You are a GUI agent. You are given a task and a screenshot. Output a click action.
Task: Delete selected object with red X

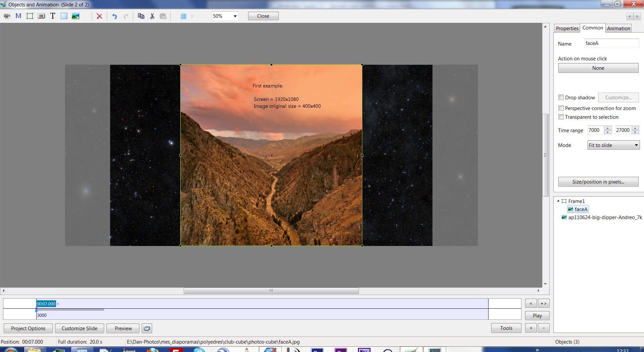pyautogui.click(x=99, y=16)
